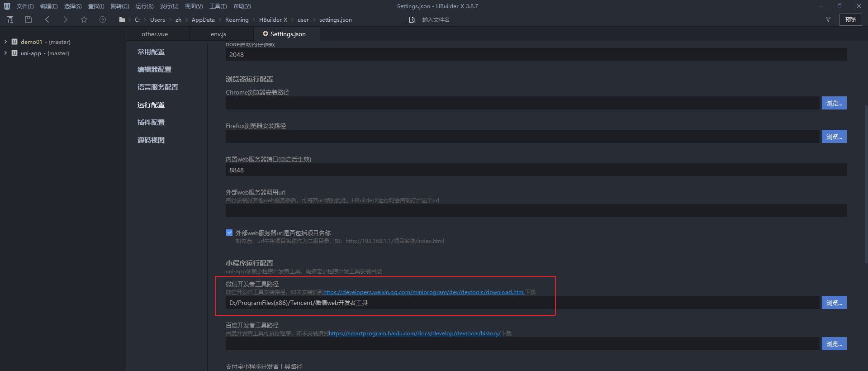Click the HBuilder X app logo icon
This screenshot has height=371, width=868.
coord(7,6)
